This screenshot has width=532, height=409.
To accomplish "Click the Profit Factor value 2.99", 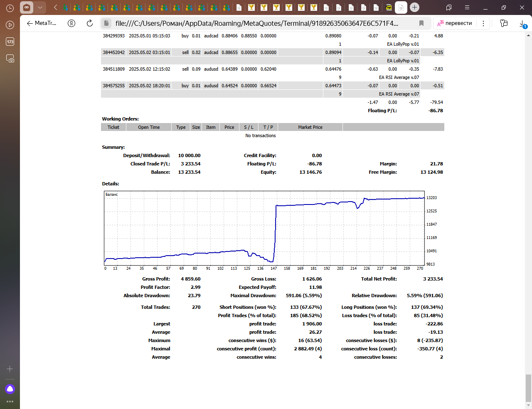I will tap(196, 287).
